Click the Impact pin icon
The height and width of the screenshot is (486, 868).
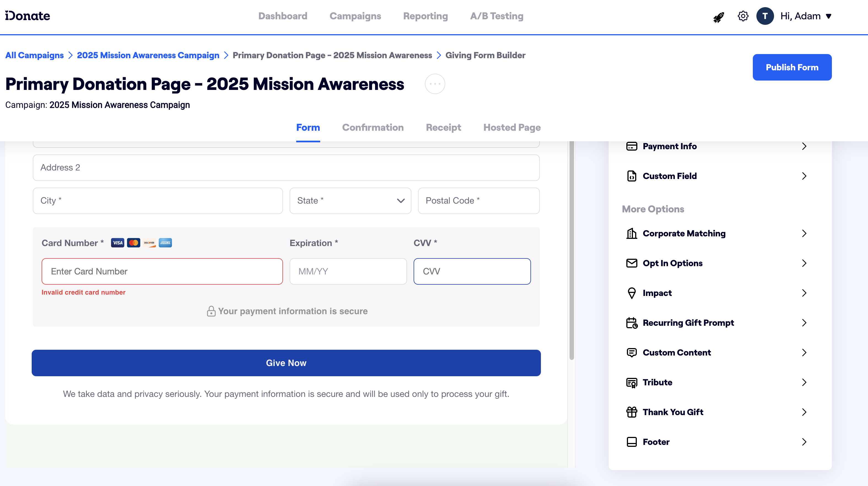point(632,293)
